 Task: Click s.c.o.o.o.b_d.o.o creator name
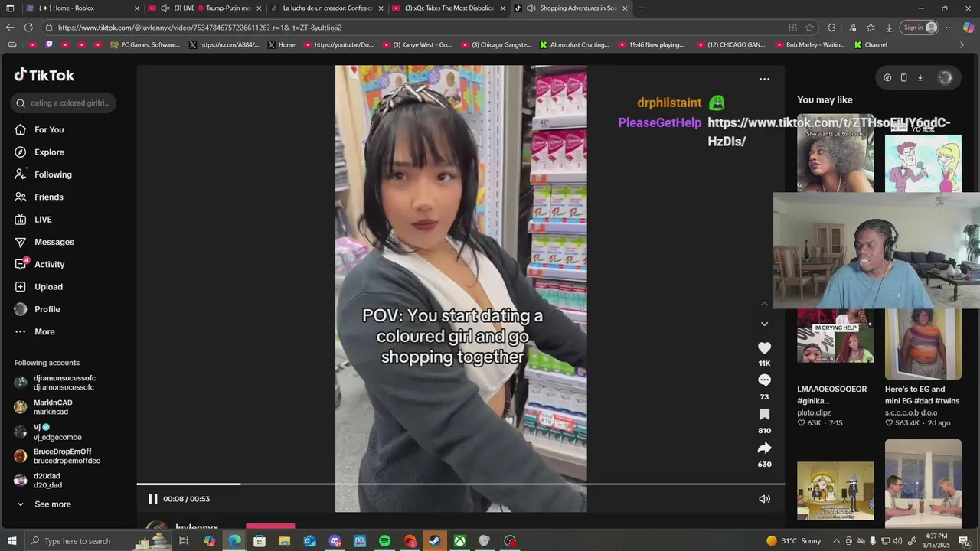pyautogui.click(x=911, y=412)
